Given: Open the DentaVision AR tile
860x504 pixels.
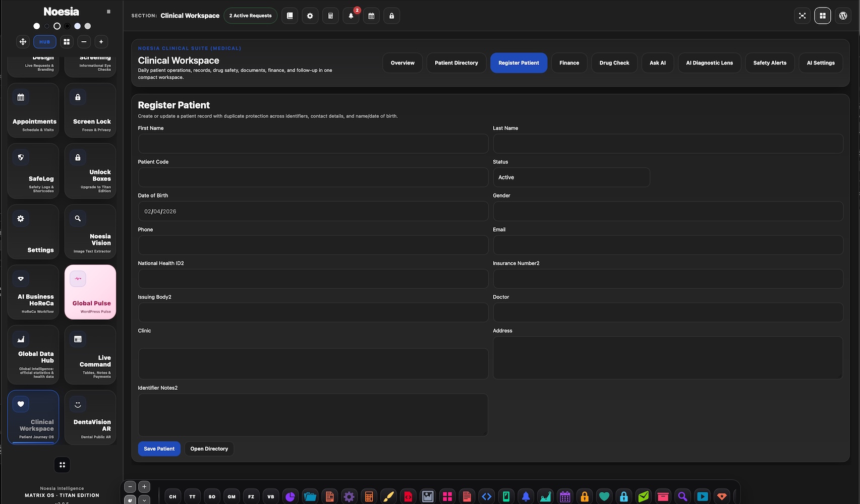Looking at the screenshot, I should pos(90,417).
